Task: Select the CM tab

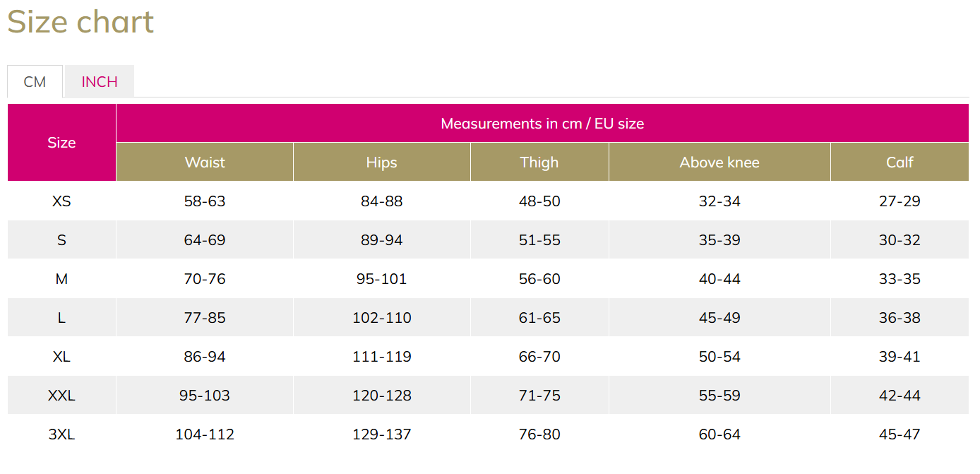Action: (35, 82)
